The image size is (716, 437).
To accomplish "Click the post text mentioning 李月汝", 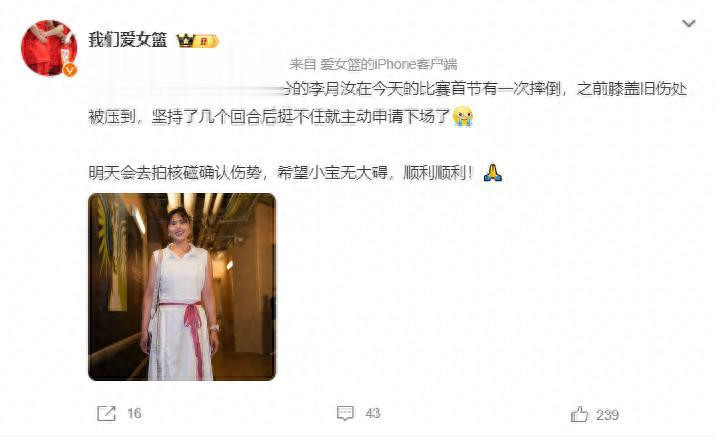I will tap(485, 89).
